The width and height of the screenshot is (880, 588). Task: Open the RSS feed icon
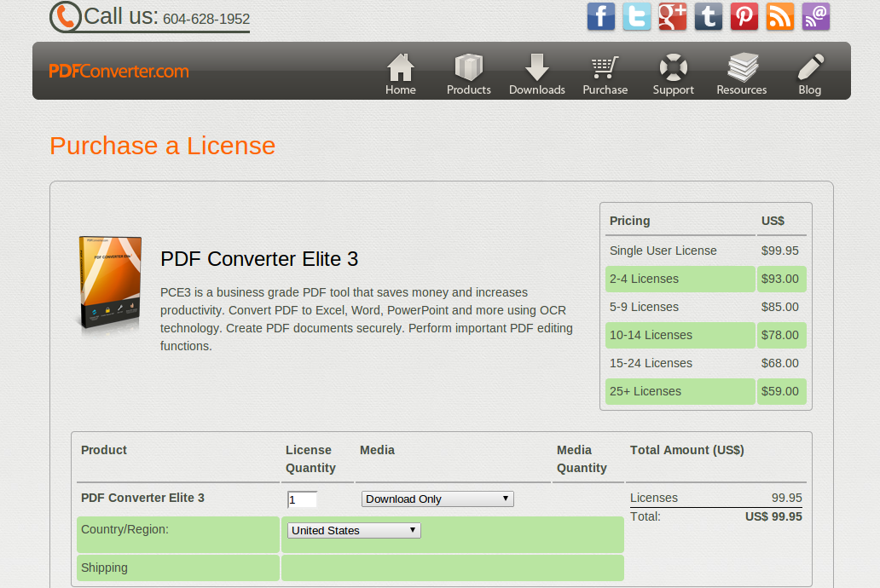pyautogui.click(x=780, y=17)
